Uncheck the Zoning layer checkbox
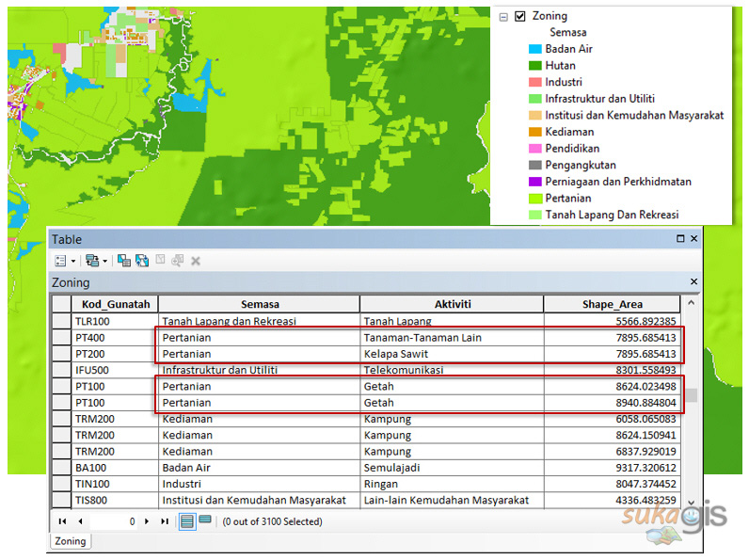749x560 pixels. tap(520, 16)
